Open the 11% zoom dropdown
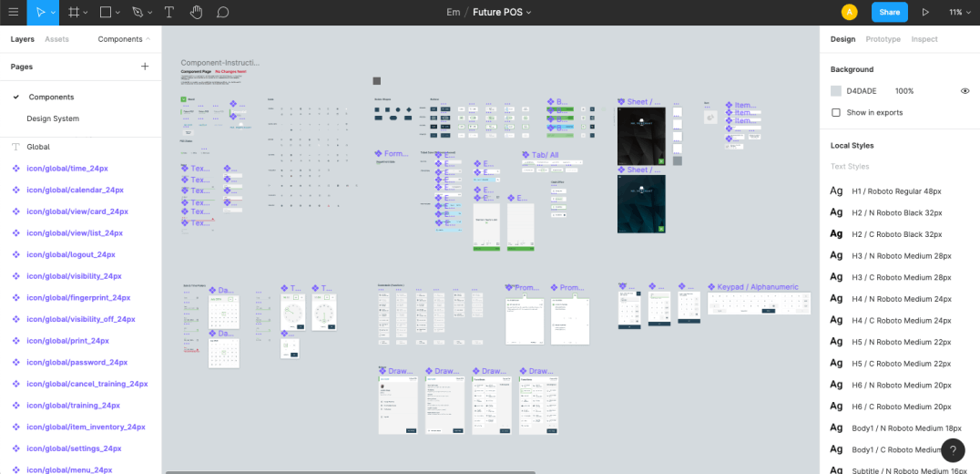Viewport: 980px width, 474px height. coord(959,13)
